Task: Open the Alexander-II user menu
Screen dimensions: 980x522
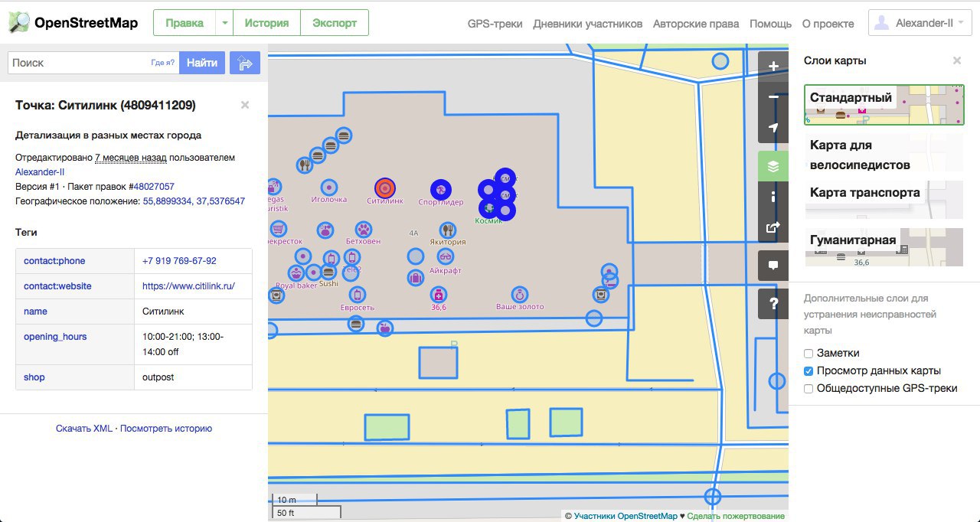Action: coord(920,23)
